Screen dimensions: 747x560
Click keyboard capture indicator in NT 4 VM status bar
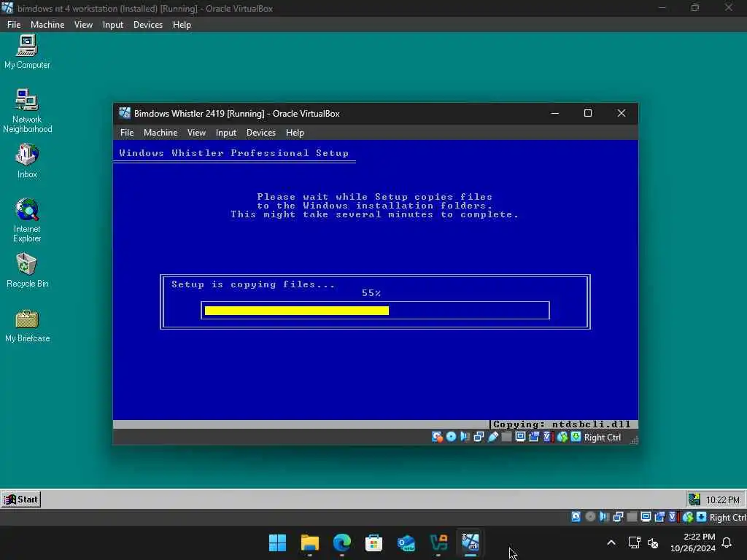[x=701, y=517]
